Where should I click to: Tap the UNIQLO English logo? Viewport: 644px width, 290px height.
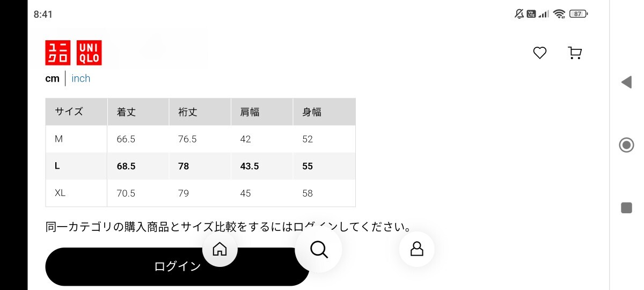pos(89,53)
